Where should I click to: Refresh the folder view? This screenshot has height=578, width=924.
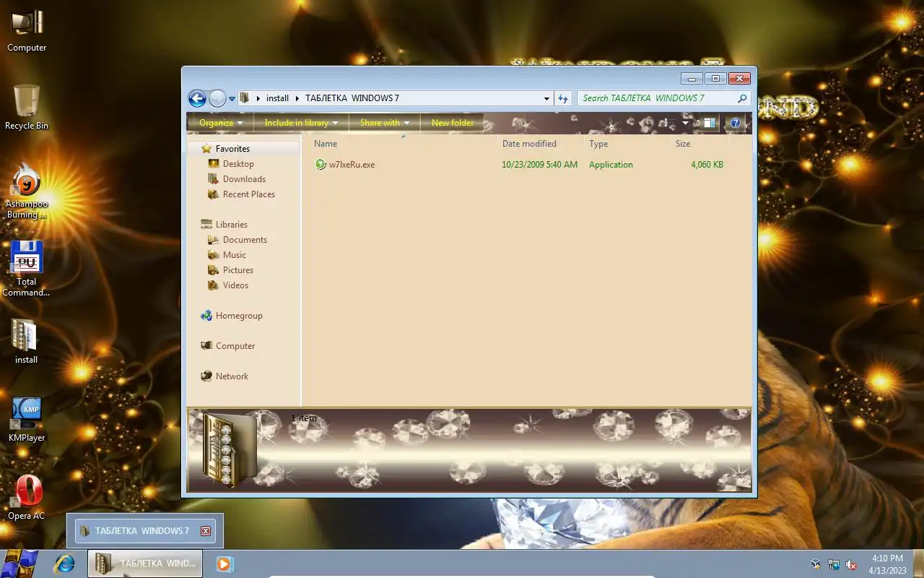tap(564, 98)
